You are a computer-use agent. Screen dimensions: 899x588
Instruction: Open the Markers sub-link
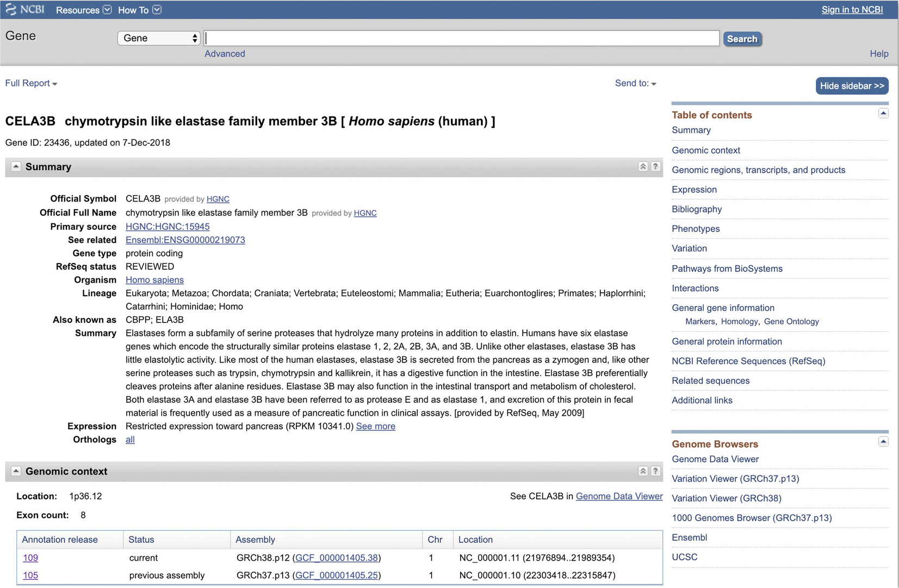coord(700,321)
